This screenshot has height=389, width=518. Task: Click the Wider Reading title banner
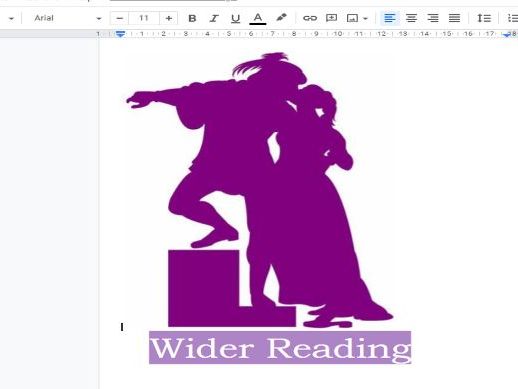coord(280,348)
